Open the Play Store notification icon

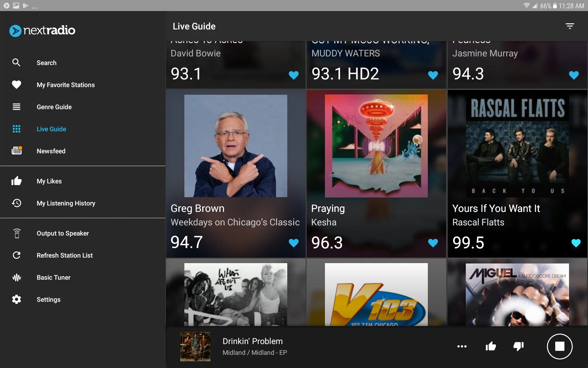(25, 6)
